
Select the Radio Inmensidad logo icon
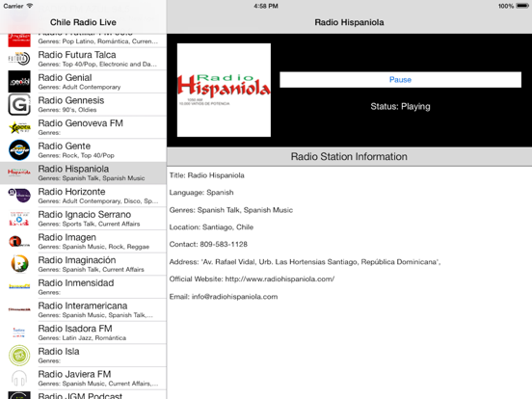tap(19, 286)
